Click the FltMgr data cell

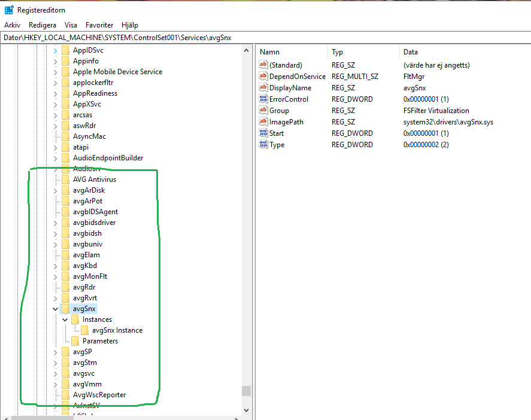(x=414, y=77)
